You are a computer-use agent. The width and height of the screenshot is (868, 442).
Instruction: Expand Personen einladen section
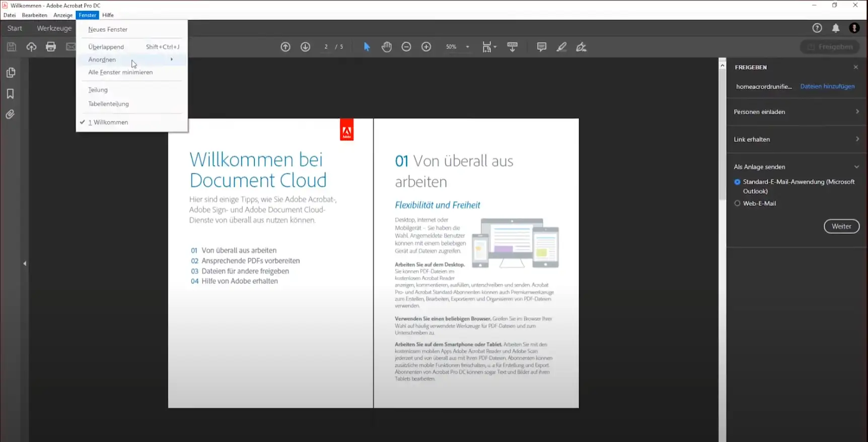pos(795,112)
